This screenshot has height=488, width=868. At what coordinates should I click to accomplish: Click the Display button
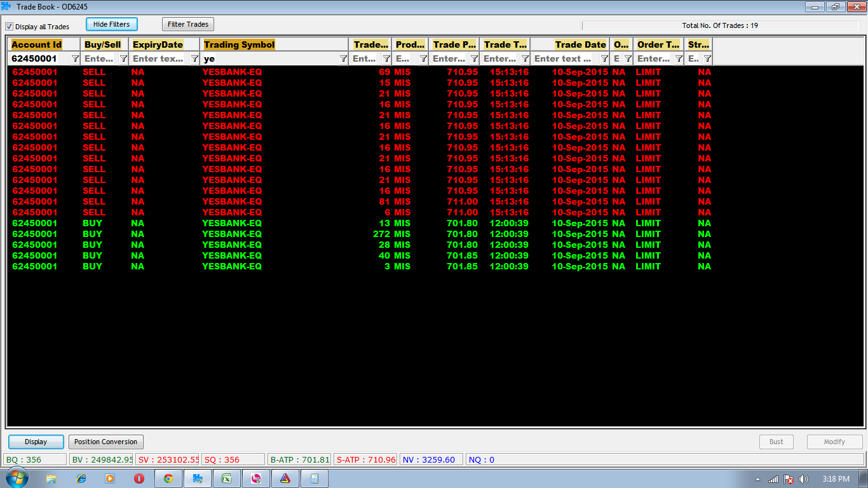coord(36,442)
